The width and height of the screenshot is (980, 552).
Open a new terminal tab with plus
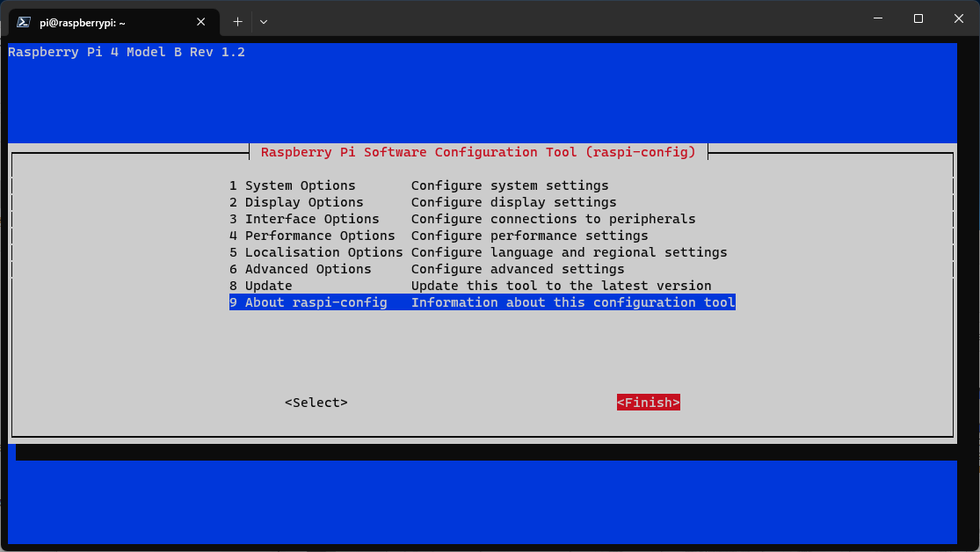pos(237,22)
